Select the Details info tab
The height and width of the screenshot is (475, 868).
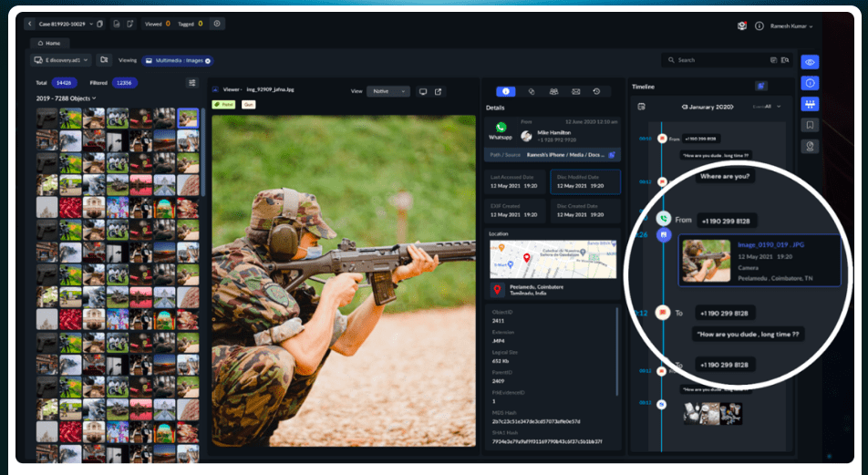coord(505,91)
